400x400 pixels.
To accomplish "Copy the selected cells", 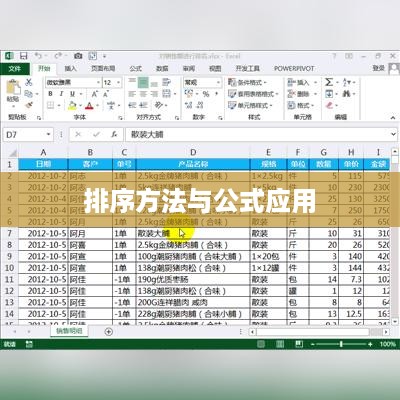I will coord(29,94).
